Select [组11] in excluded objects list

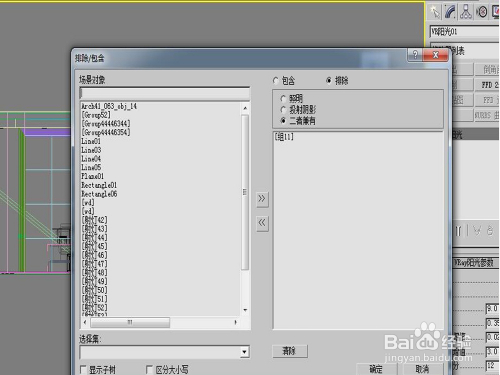coord(284,137)
